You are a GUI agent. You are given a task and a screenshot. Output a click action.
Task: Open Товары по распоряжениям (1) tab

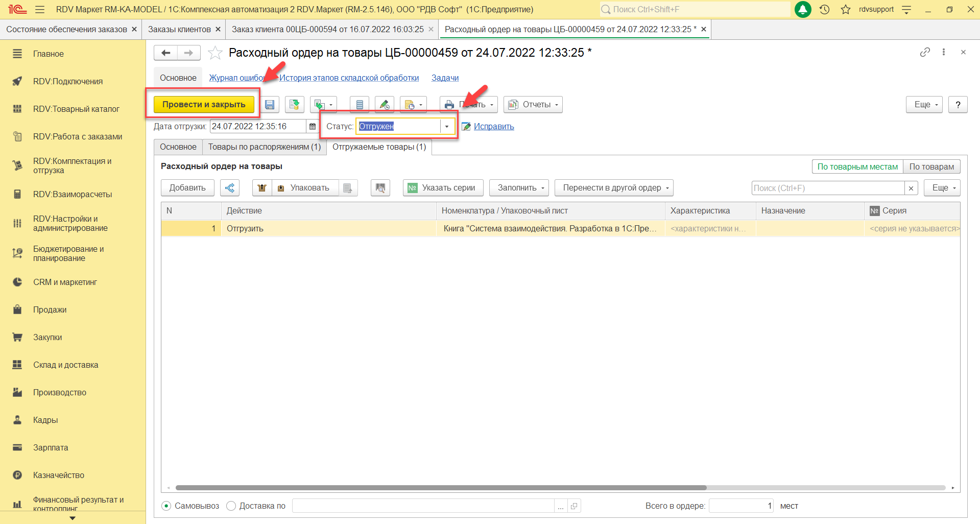[265, 147]
